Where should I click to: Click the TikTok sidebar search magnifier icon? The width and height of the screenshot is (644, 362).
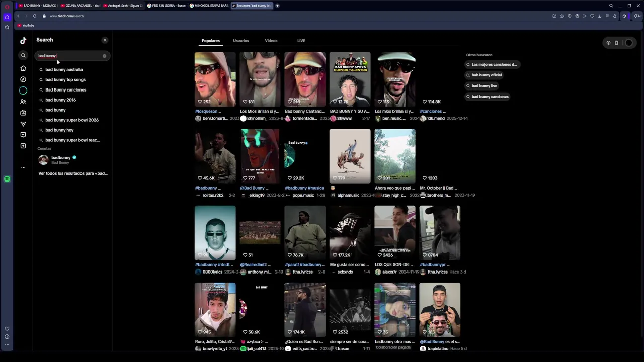click(x=23, y=56)
